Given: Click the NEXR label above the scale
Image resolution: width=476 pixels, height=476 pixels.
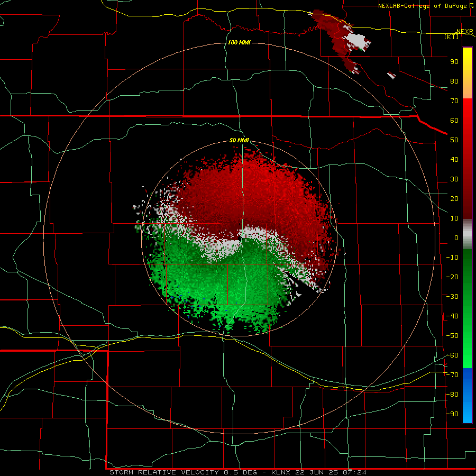Looking at the screenshot, I should point(465,31).
